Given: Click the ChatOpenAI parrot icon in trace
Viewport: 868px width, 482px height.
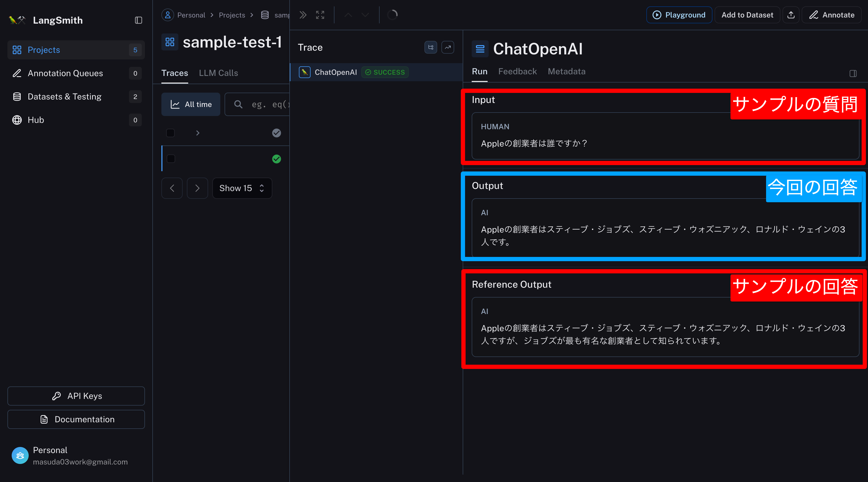Looking at the screenshot, I should point(305,72).
